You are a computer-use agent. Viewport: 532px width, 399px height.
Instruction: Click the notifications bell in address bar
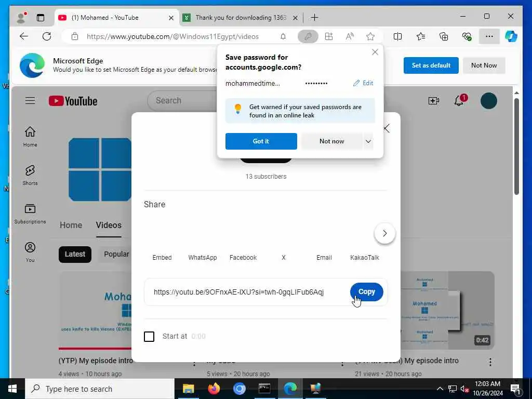(x=283, y=36)
